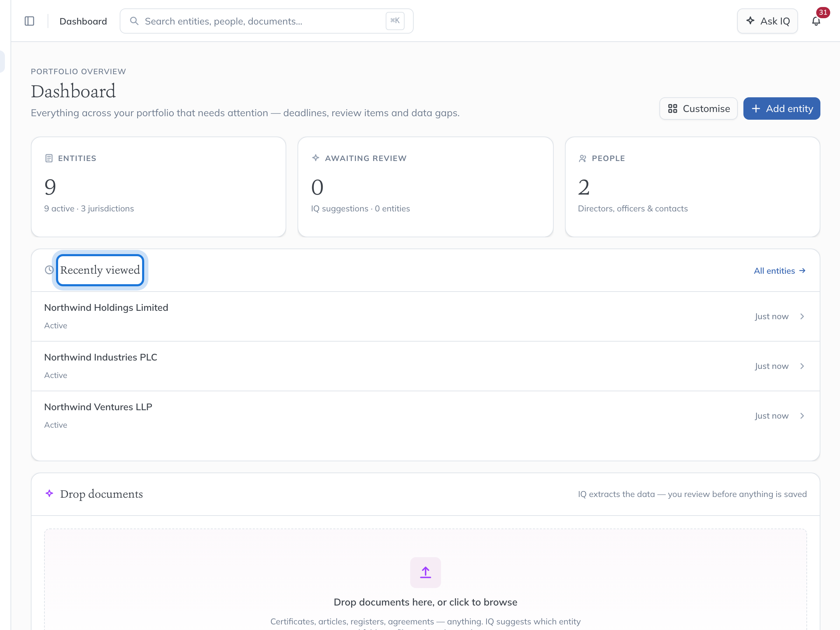The height and width of the screenshot is (630, 840).
Task: Open Northwind Ventures LLP entity
Action: [425, 416]
